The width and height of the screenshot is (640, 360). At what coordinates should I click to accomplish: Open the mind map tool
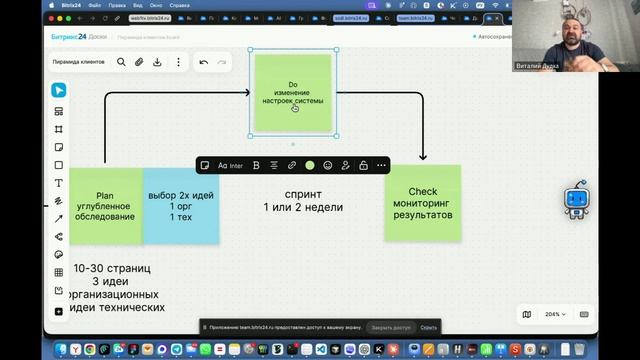[59, 237]
